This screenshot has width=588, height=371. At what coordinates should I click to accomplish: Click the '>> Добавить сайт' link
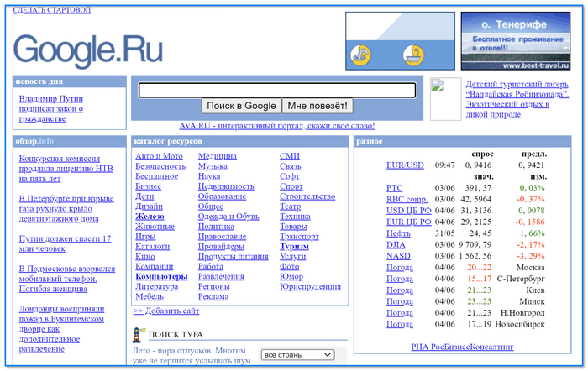[x=166, y=311]
